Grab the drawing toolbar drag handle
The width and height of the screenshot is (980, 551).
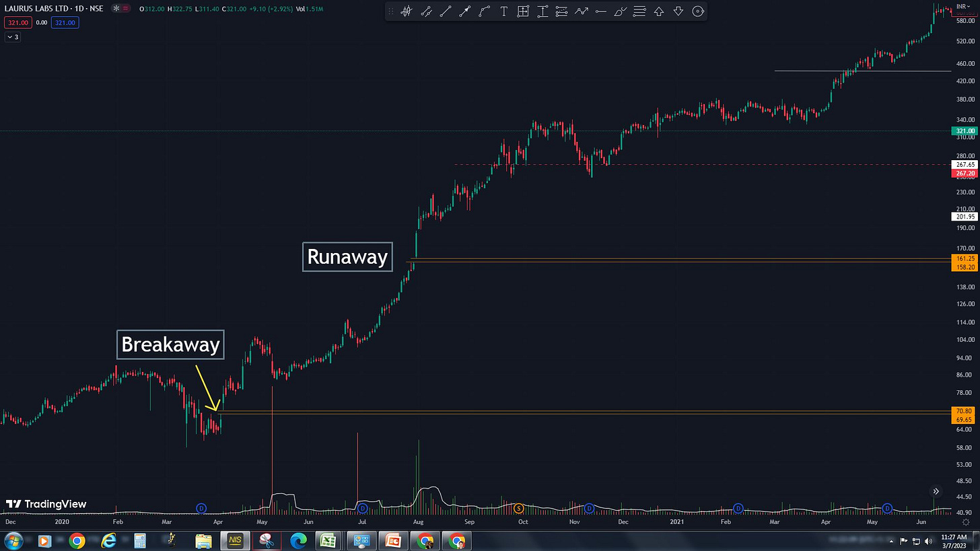point(391,11)
